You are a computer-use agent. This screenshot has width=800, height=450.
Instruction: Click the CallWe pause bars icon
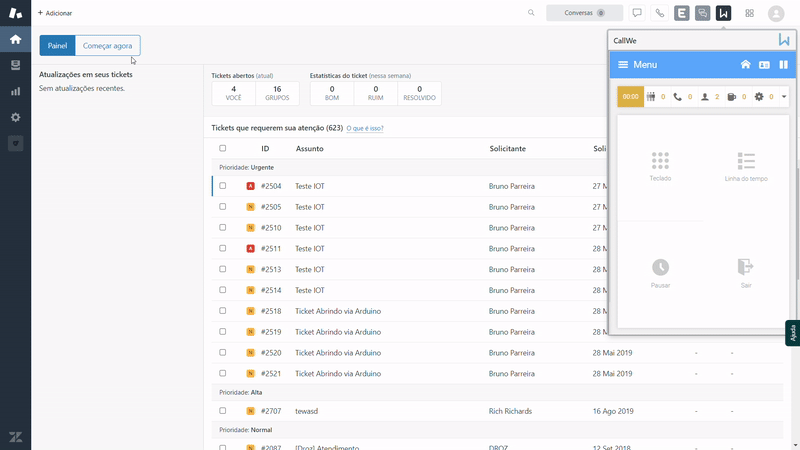tap(784, 64)
